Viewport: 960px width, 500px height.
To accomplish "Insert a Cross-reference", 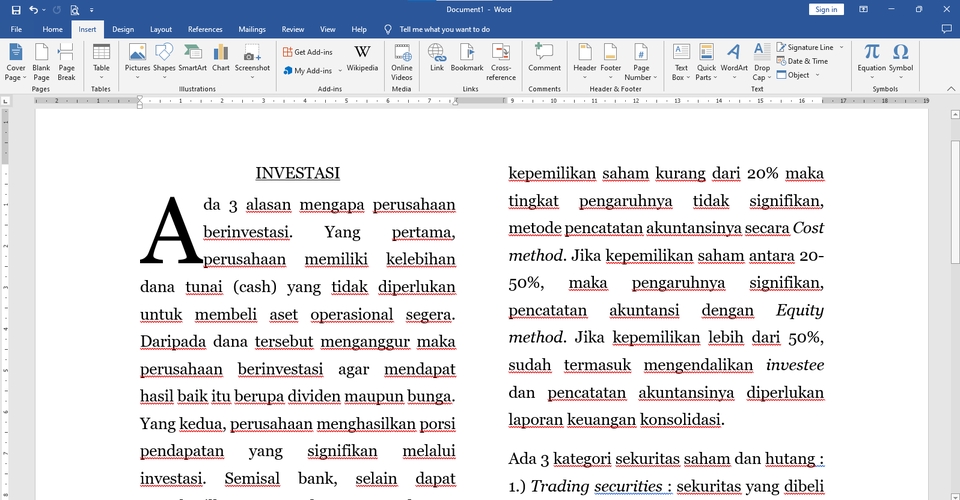I will click(x=501, y=62).
